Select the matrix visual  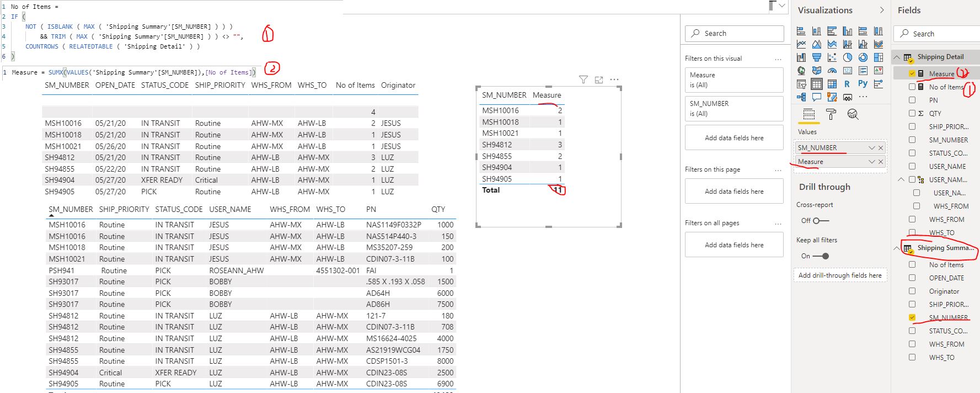[832, 84]
